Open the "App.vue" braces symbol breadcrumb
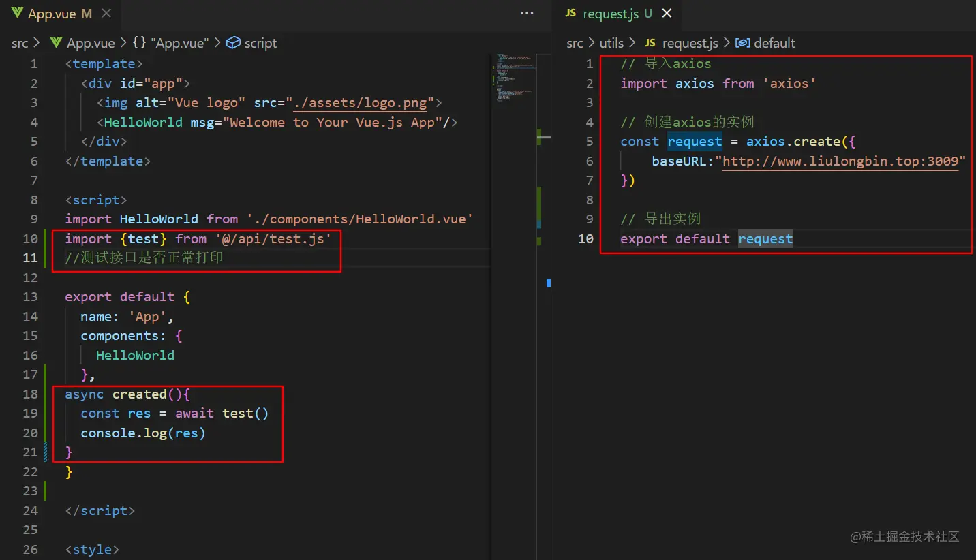This screenshot has width=976, height=560. (x=171, y=43)
